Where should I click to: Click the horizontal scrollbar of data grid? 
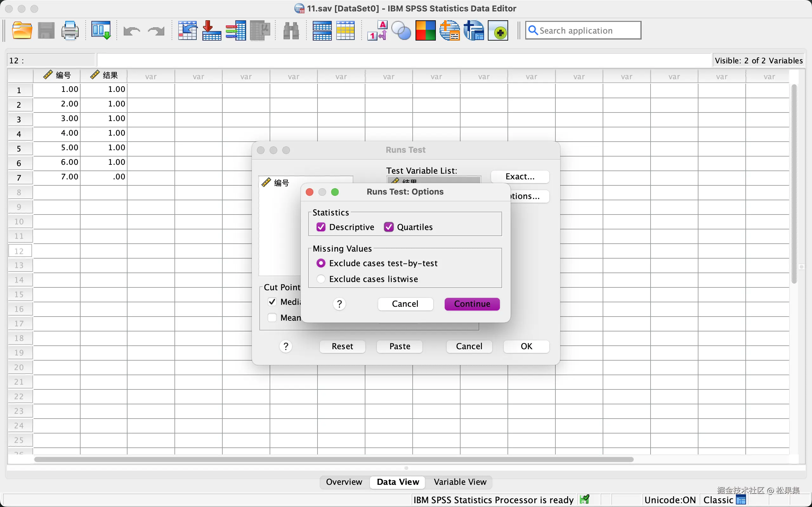pyautogui.click(x=334, y=459)
